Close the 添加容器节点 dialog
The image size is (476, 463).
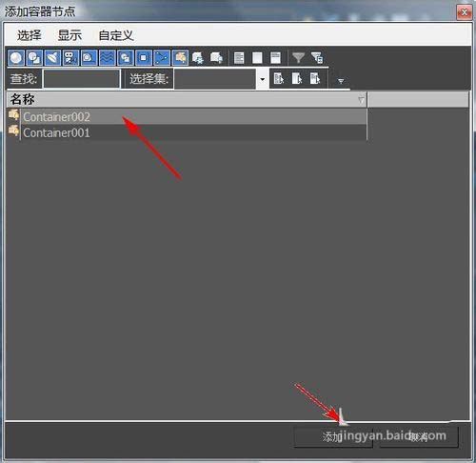point(464,12)
